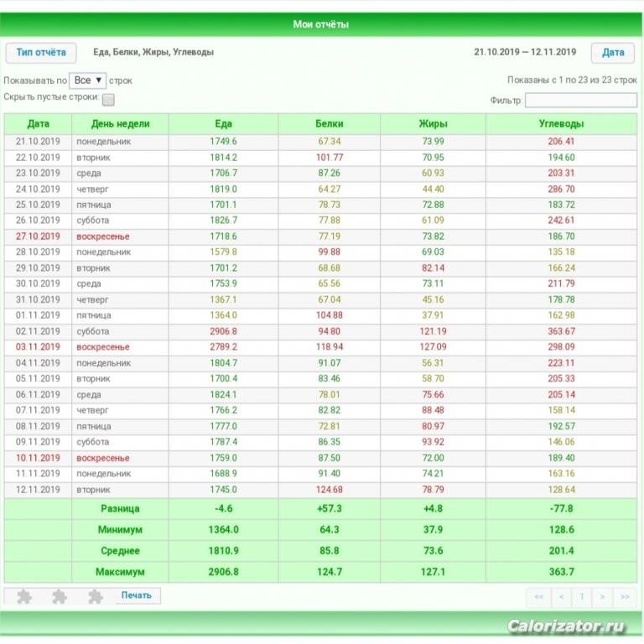The image size is (644, 644).
Task: Select the red date cell 27.10.2019
Action: coord(38,236)
